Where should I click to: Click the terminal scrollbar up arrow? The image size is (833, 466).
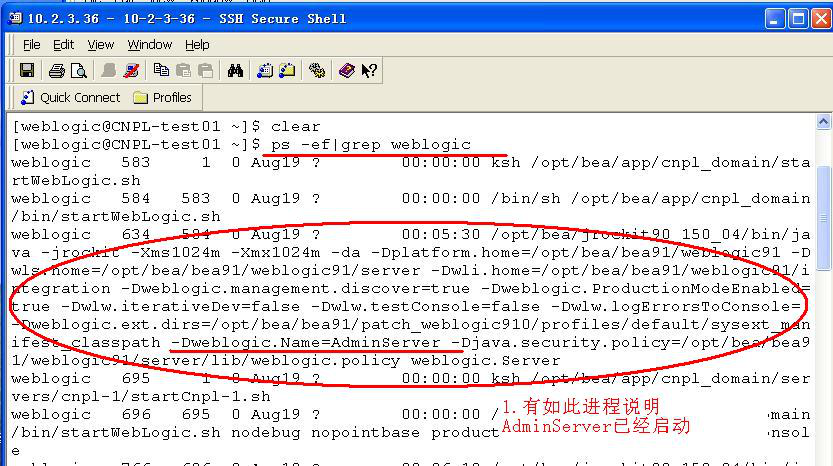823,122
